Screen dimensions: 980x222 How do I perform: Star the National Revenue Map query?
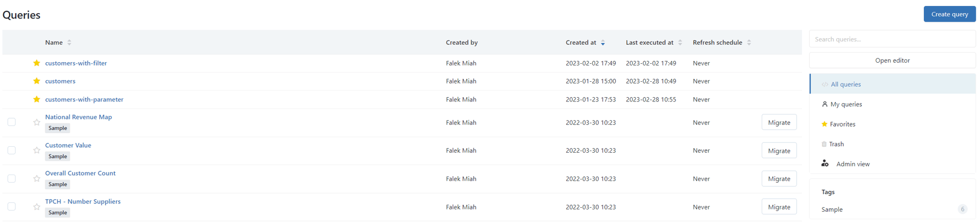pos(36,123)
